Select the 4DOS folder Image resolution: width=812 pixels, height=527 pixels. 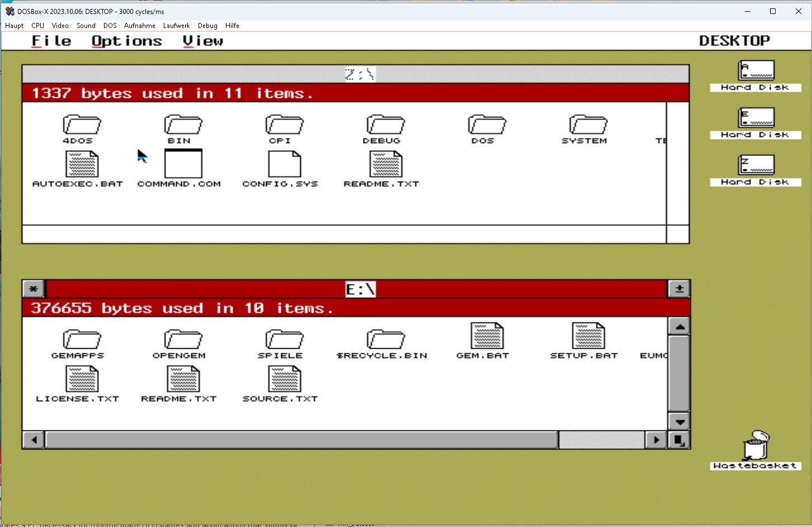(x=82, y=125)
